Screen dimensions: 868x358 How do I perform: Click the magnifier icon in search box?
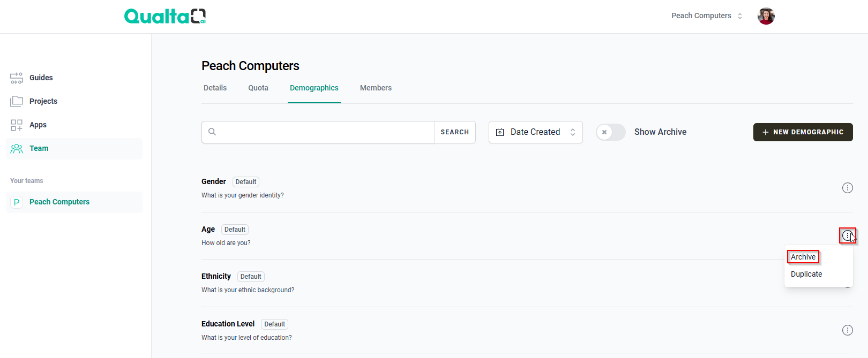212,132
